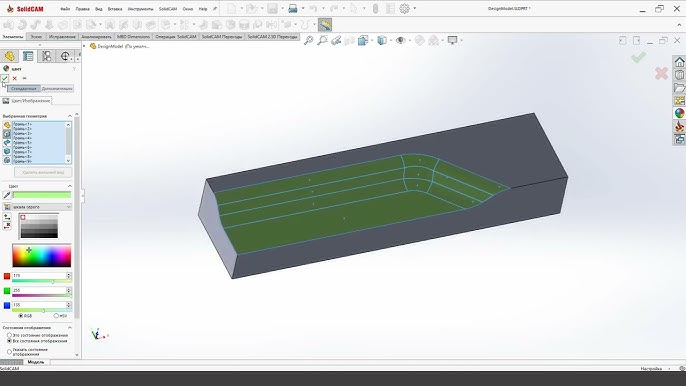The height and width of the screenshot is (386, 686).
Task: Open the 'Инструменты' menu
Action: point(140,9)
